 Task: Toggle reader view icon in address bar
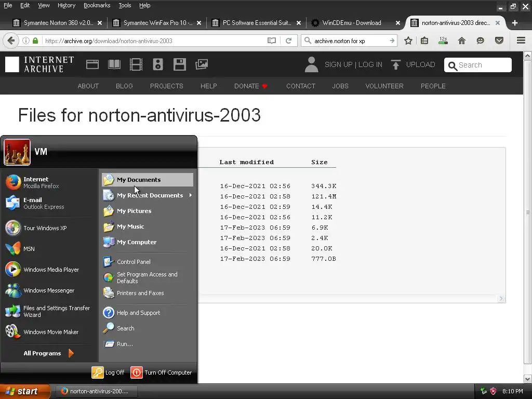(271, 41)
